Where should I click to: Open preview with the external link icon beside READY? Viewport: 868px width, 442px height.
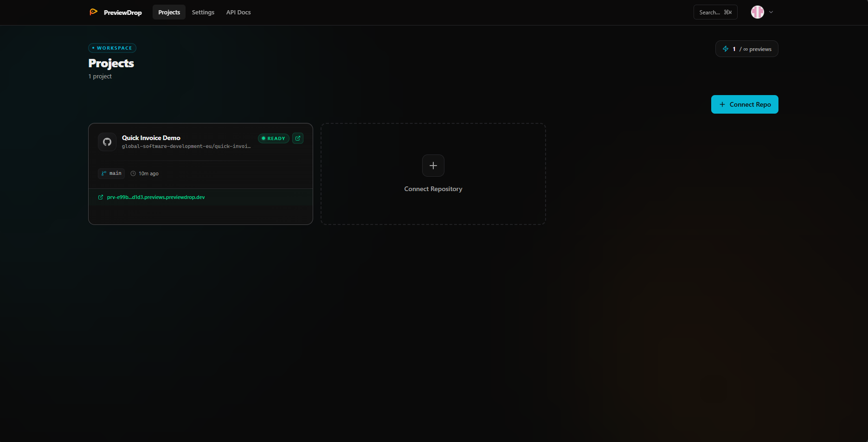pos(297,138)
